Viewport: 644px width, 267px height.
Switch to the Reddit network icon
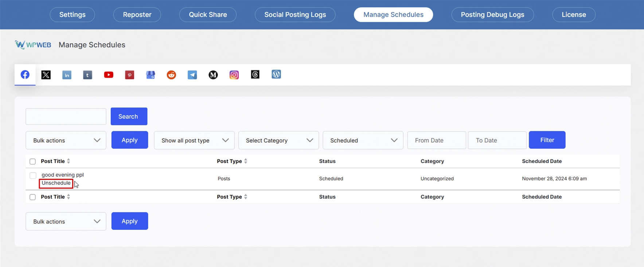pyautogui.click(x=171, y=75)
